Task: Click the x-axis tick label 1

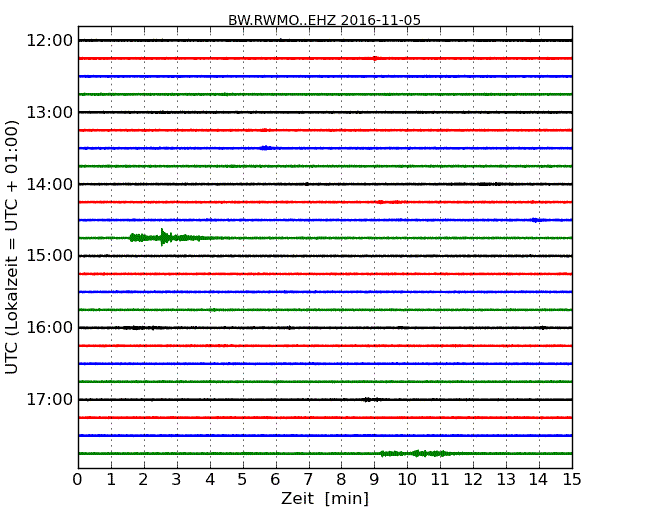Action: pos(111,480)
